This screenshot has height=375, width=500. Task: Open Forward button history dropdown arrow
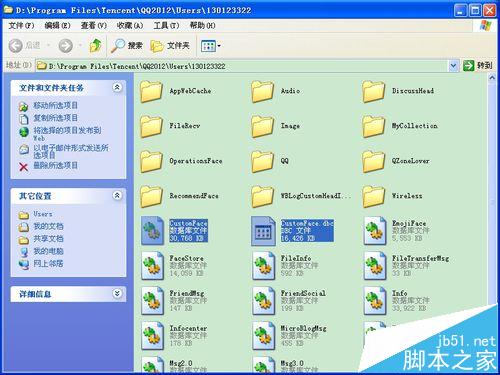pyautogui.click(x=80, y=45)
